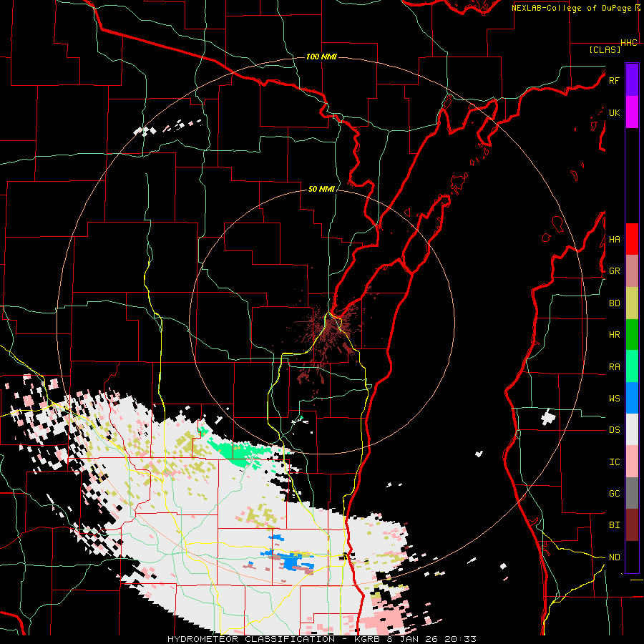
Task: Click the DS legend label
Action: click(x=614, y=430)
